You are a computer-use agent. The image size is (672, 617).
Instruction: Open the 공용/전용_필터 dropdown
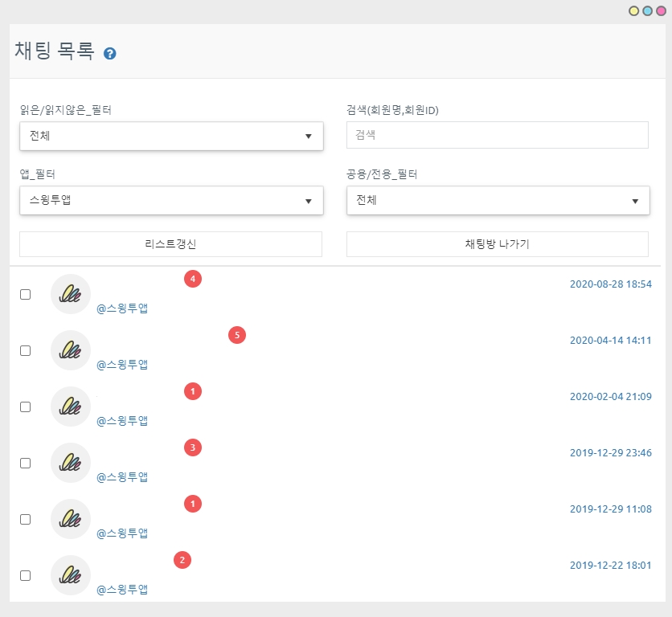pos(498,200)
